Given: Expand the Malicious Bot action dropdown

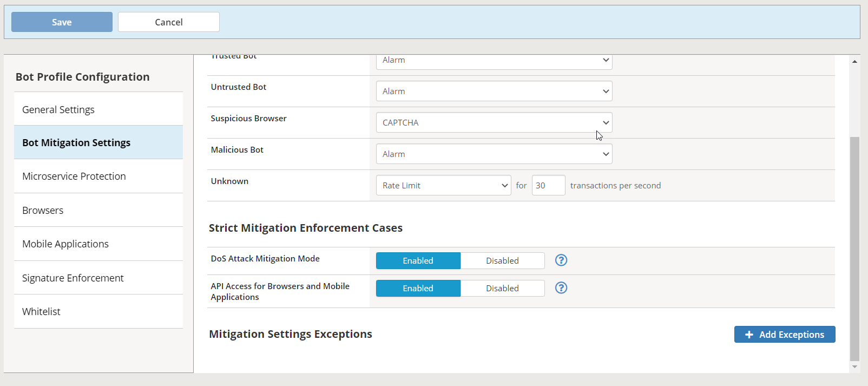Looking at the screenshot, I should click(x=494, y=154).
